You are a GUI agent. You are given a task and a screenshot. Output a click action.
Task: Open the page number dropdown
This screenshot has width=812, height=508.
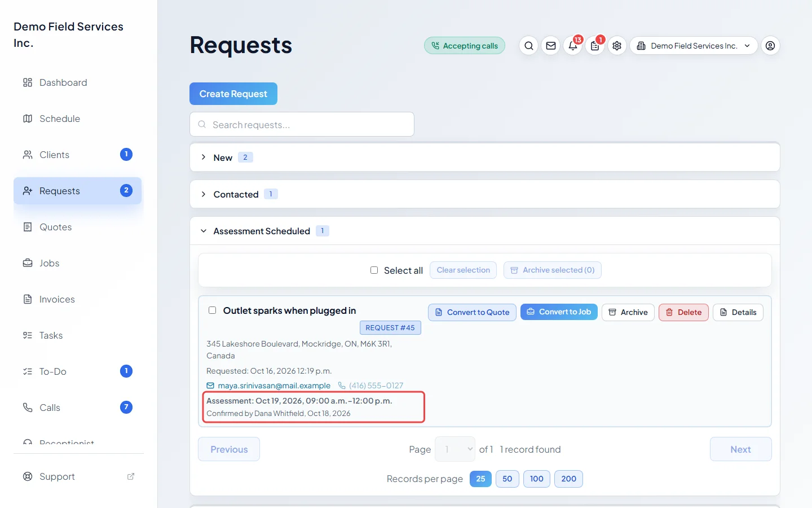(x=455, y=449)
